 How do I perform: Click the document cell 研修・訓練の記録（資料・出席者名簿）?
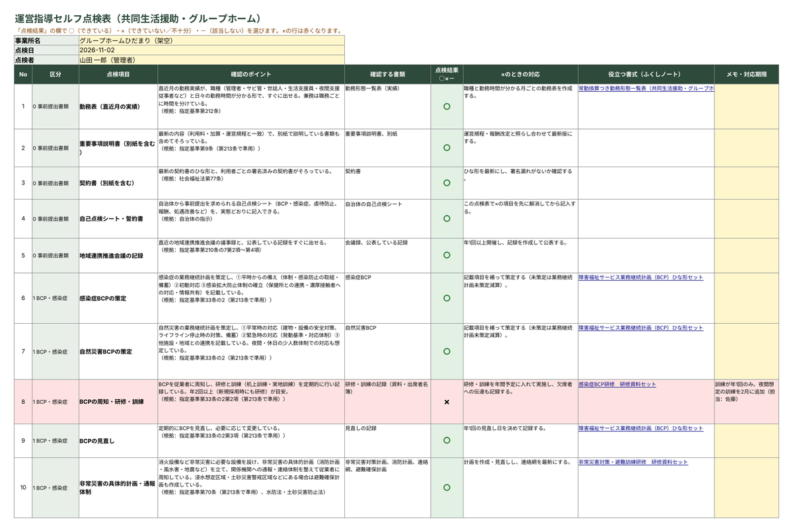387,401
